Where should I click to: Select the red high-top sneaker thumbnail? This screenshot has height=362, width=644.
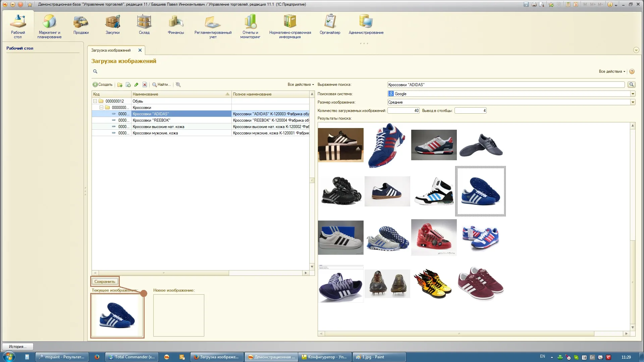pyautogui.click(x=434, y=238)
